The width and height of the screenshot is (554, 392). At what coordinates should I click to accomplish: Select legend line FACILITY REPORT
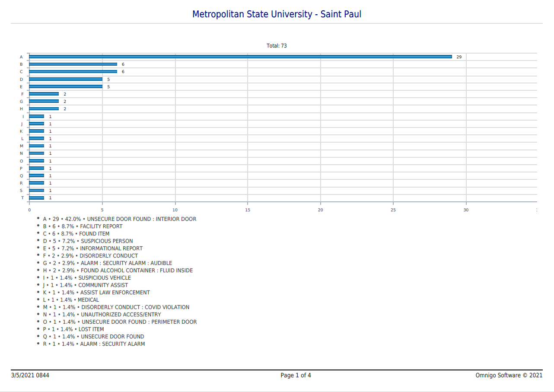(83, 226)
